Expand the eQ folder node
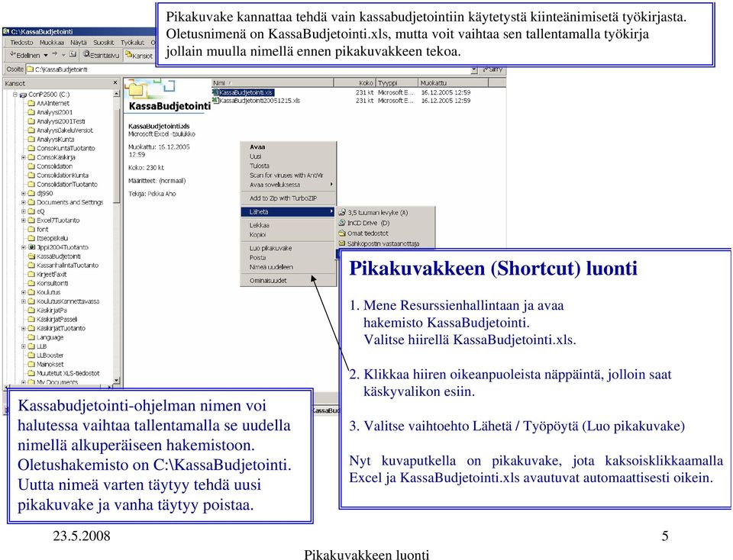Screen dimensions: 733x560 click(24, 211)
